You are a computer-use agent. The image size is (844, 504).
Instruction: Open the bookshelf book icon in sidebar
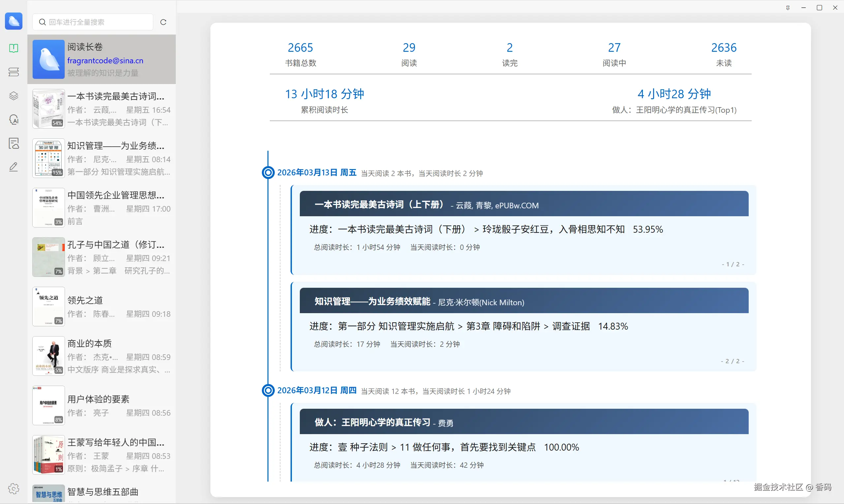14,48
